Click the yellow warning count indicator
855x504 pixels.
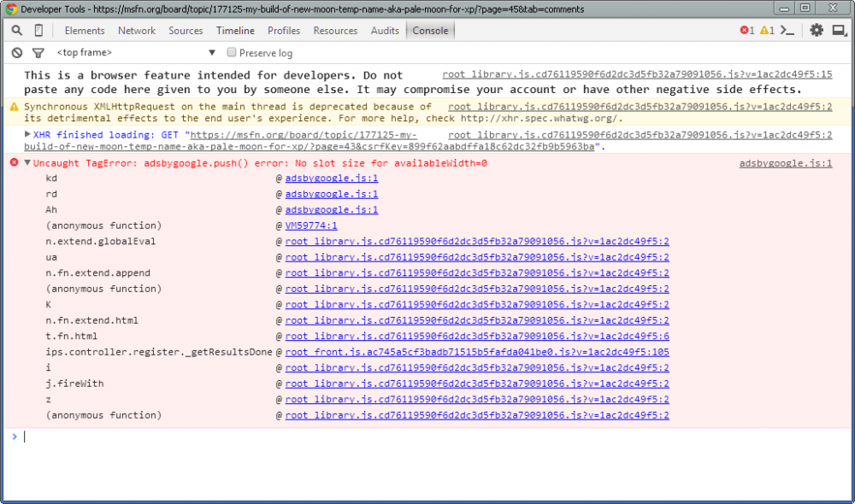(767, 31)
